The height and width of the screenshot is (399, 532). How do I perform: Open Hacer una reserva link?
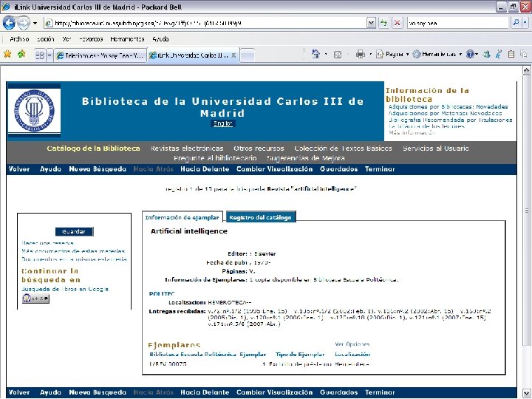(x=47, y=243)
